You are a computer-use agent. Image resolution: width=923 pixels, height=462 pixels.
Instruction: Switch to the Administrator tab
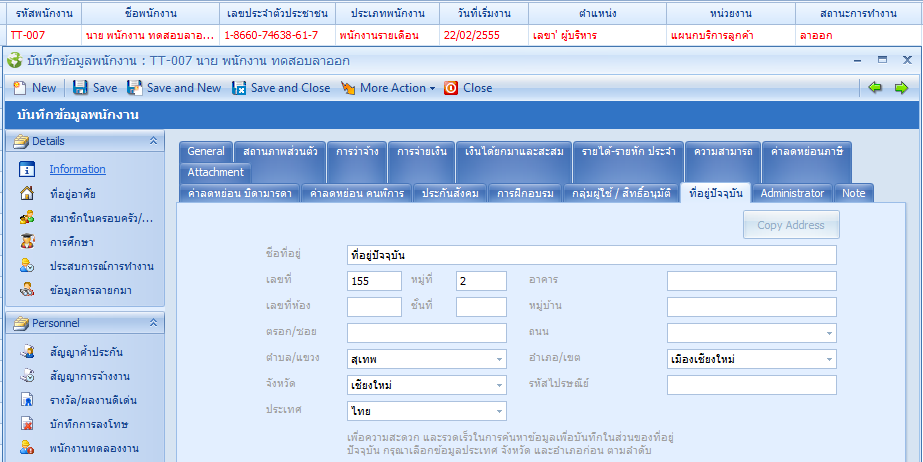coord(792,193)
